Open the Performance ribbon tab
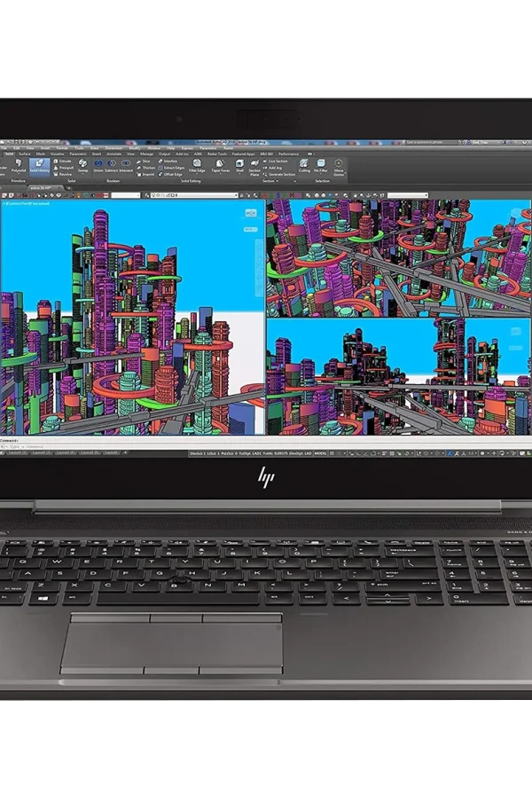The width and height of the screenshot is (532, 810). click(289, 153)
